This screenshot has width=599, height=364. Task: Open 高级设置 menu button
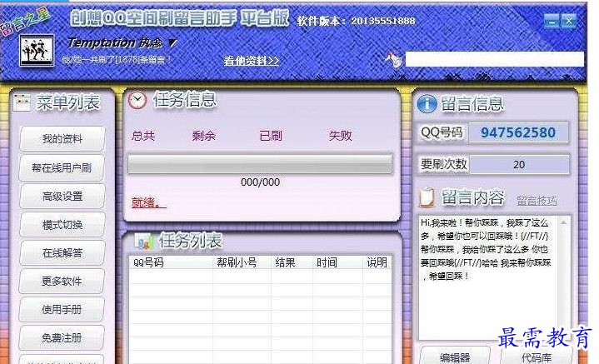click(x=62, y=197)
